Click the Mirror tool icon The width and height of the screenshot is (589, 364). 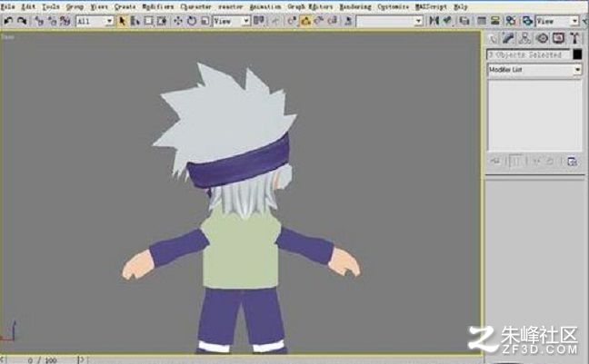click(x=434, y=21)
